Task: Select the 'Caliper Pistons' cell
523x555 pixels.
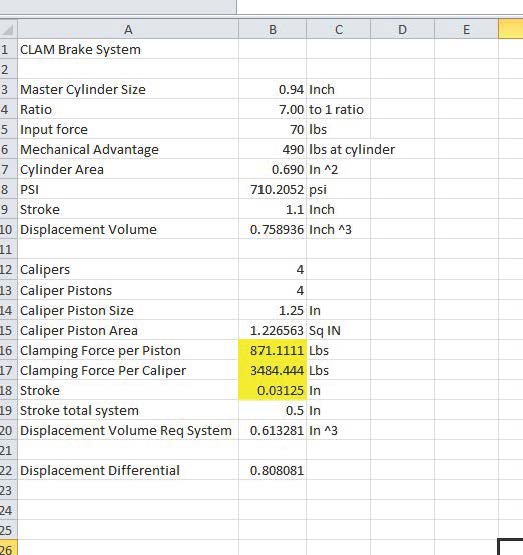Action: (128, 290)
